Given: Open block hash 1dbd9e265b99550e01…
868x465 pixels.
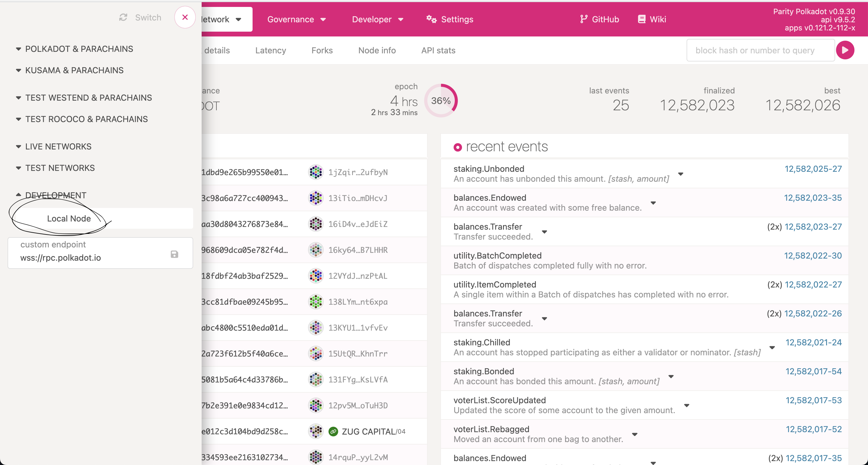Looking at the screenshot, I should pos(245,172).
